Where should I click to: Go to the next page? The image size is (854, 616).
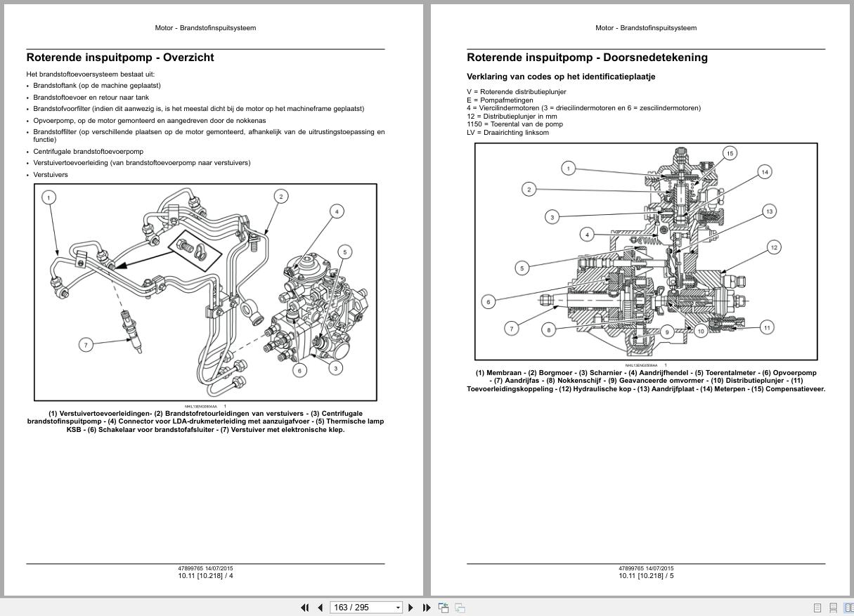pos(411,608)
